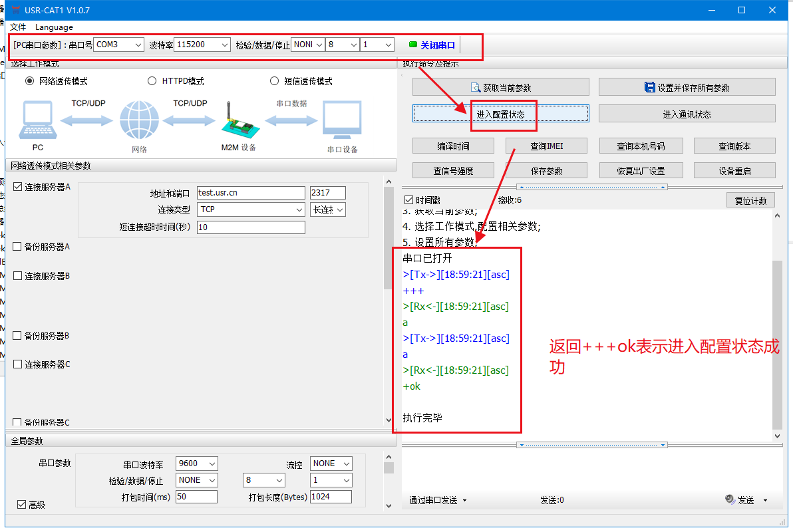Click the M2M device icon in diagram
Image resolution: width=793 pixels, height=532 pixels.
click(x=238, y=121)
